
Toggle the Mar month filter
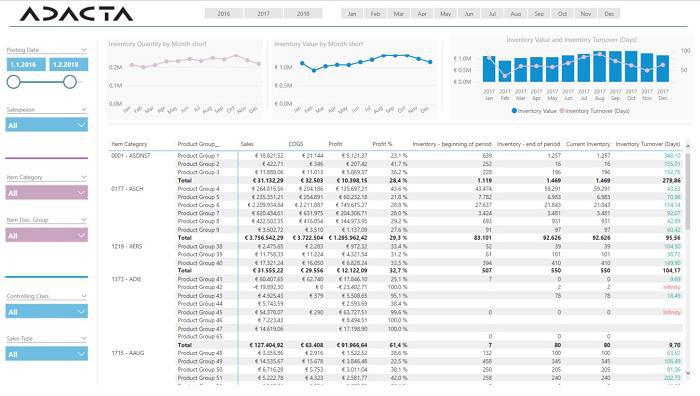click(399, 14)
